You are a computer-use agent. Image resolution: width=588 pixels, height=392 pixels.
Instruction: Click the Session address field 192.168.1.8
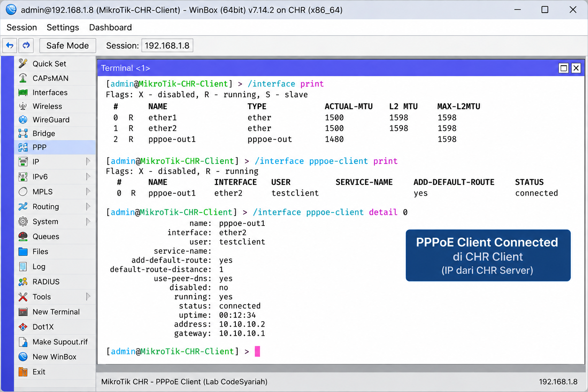coord(167,46)
